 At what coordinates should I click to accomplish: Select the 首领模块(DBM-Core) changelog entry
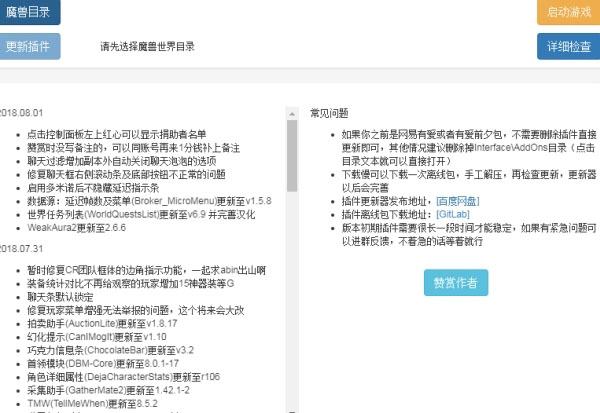point(112,365)
